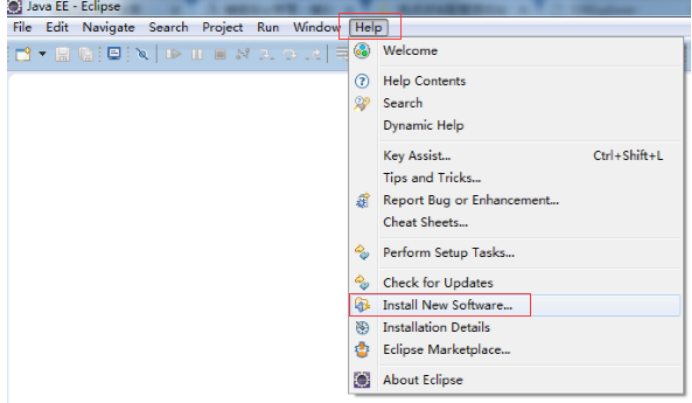692x403 pixels.
Task: Open the File menu
Action: click(23, 27)
